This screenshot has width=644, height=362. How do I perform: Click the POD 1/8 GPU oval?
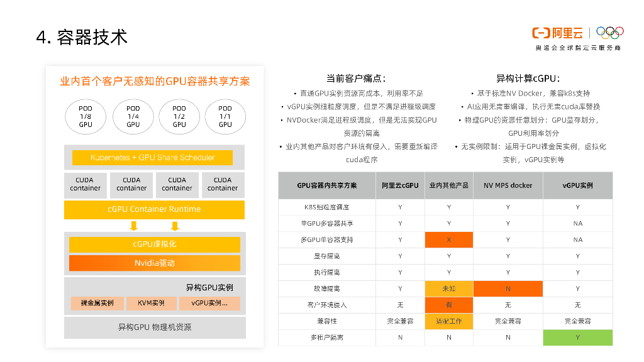86,116
